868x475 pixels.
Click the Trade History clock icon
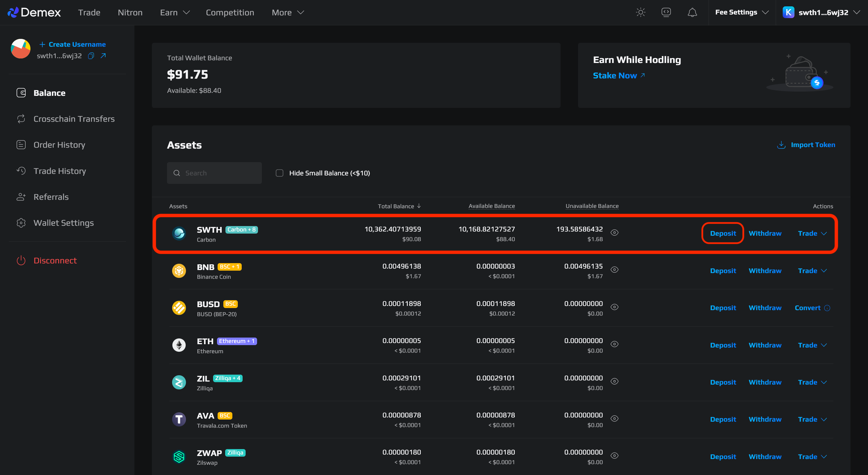pos(21,171)
